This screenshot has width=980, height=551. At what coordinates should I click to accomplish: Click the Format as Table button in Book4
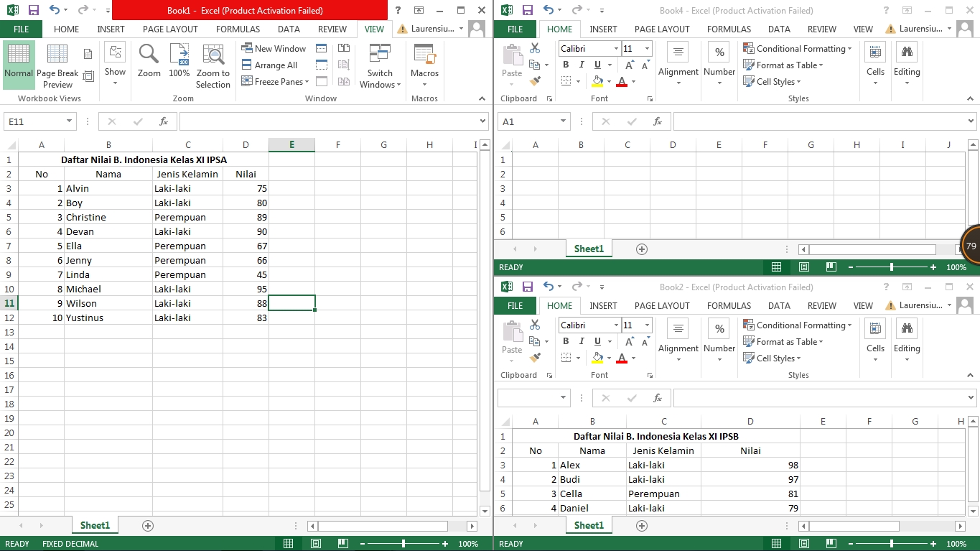pos(783,65)
